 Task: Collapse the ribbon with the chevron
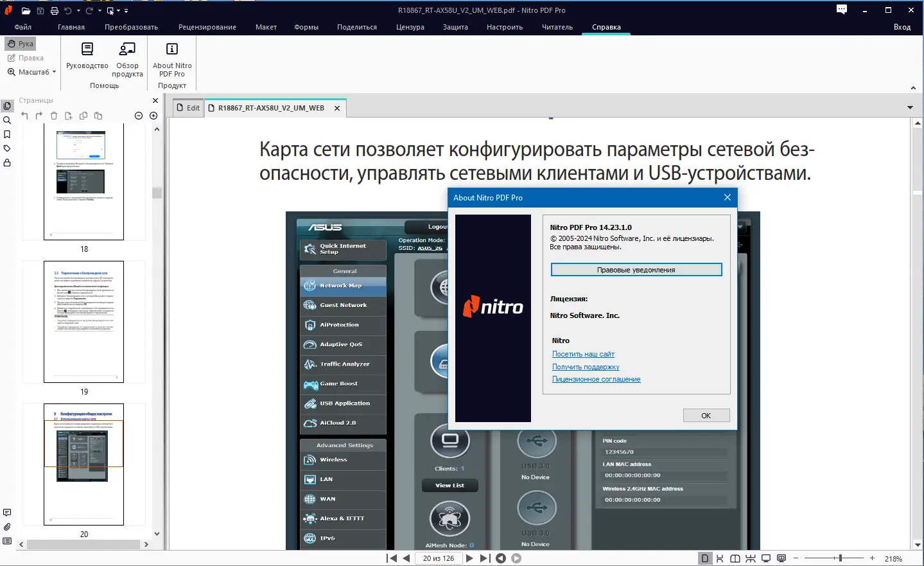pos(912,86)
